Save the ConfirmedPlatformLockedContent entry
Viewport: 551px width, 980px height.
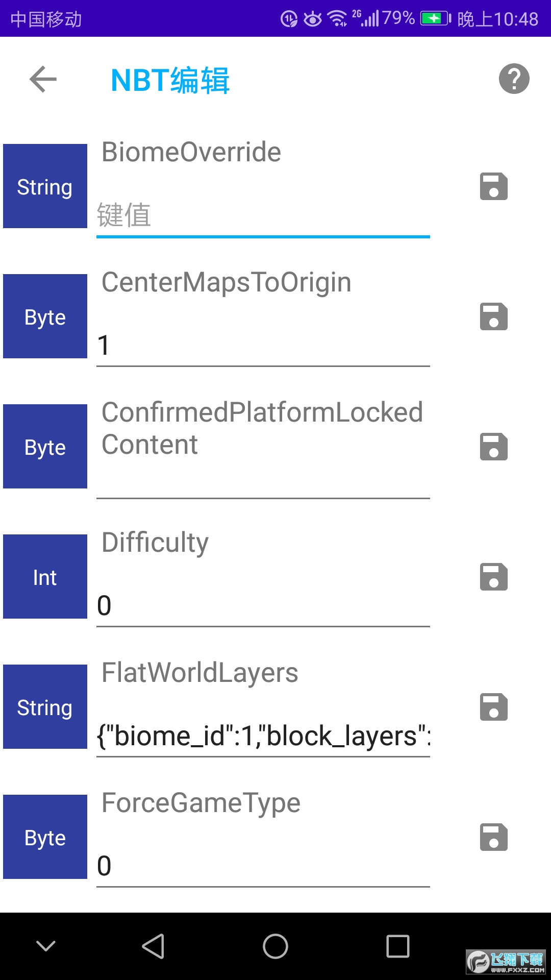[493, 447]
